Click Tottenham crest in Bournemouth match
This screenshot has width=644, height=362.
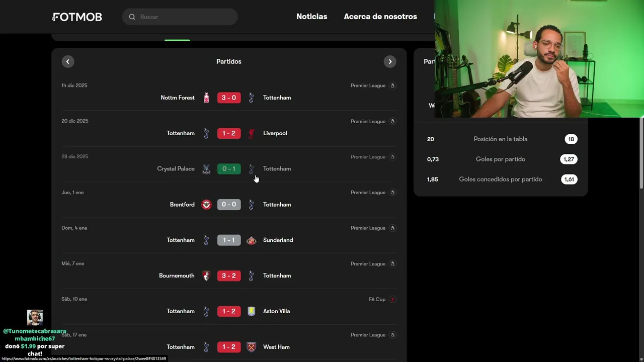point(251,276)
